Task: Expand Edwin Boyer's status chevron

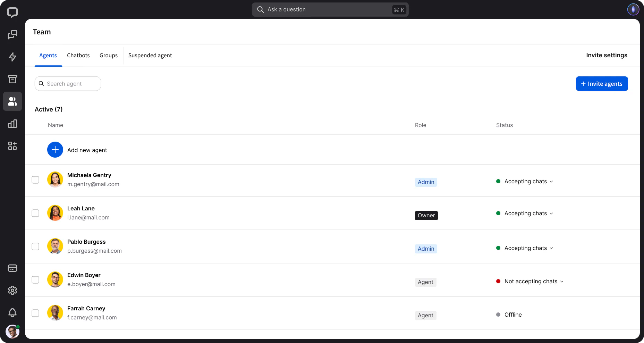Action: coord(561,282)
